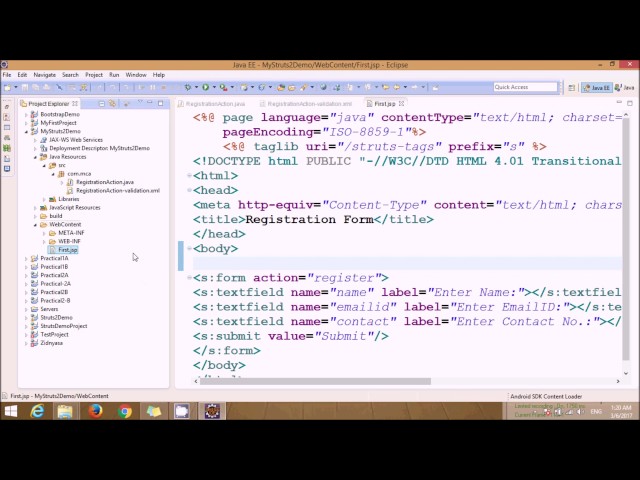Click the New Server toolbar icon
640x480 pixels.
tap(244, 87)
